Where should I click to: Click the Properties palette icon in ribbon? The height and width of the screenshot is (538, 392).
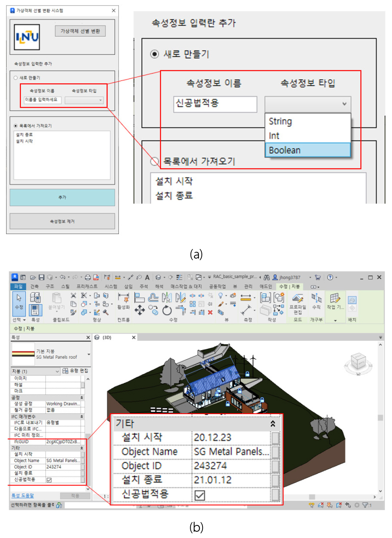pos(35,310)
